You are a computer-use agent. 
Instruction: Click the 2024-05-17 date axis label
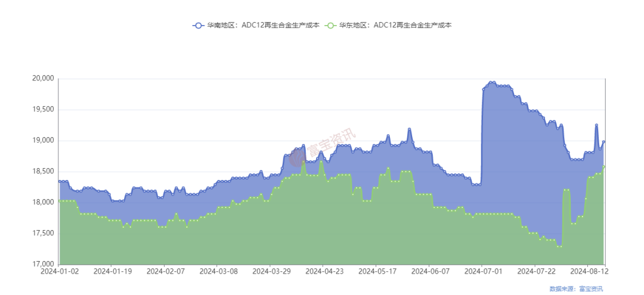[376, 271]
